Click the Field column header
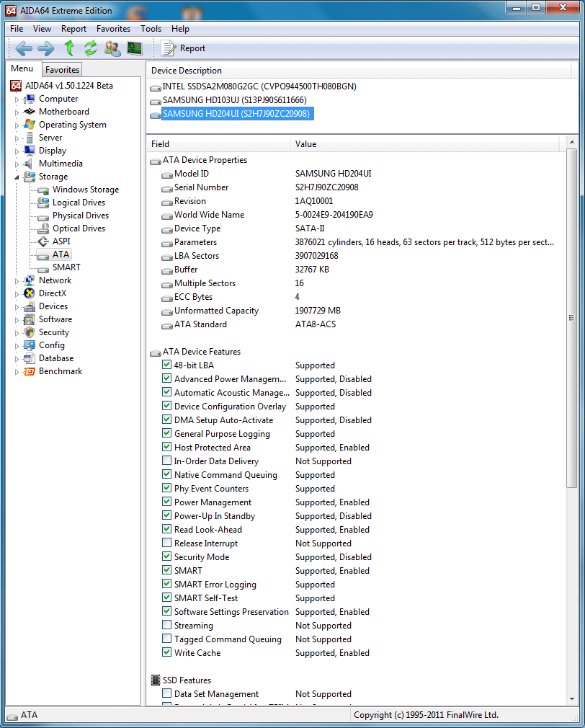585x728 pixels. coord(218,144)
